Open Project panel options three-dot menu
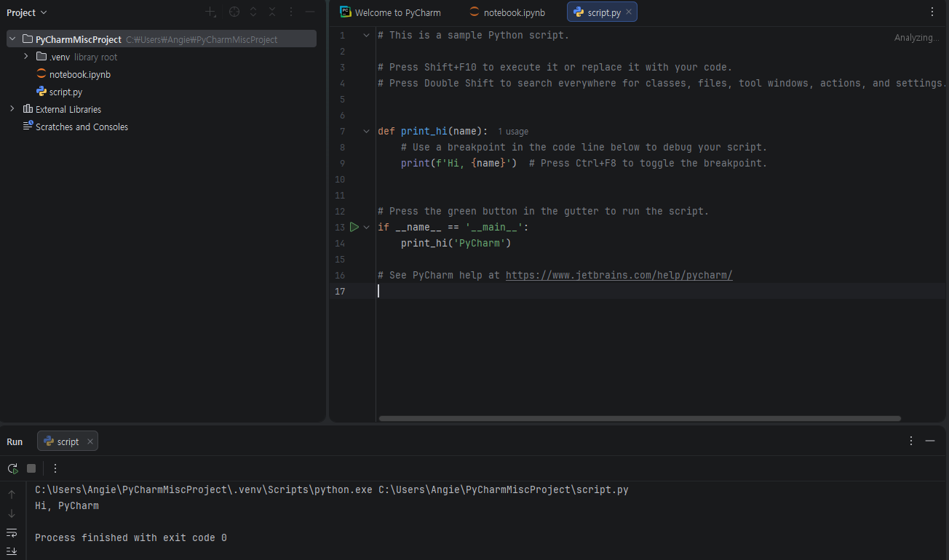Image resolution: width=949 pixels, height=560 pixels. point(291,12)
